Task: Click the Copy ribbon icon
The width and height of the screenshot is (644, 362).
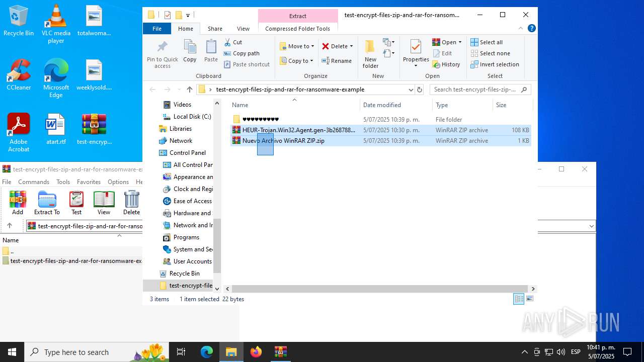Action: [190, 51]
